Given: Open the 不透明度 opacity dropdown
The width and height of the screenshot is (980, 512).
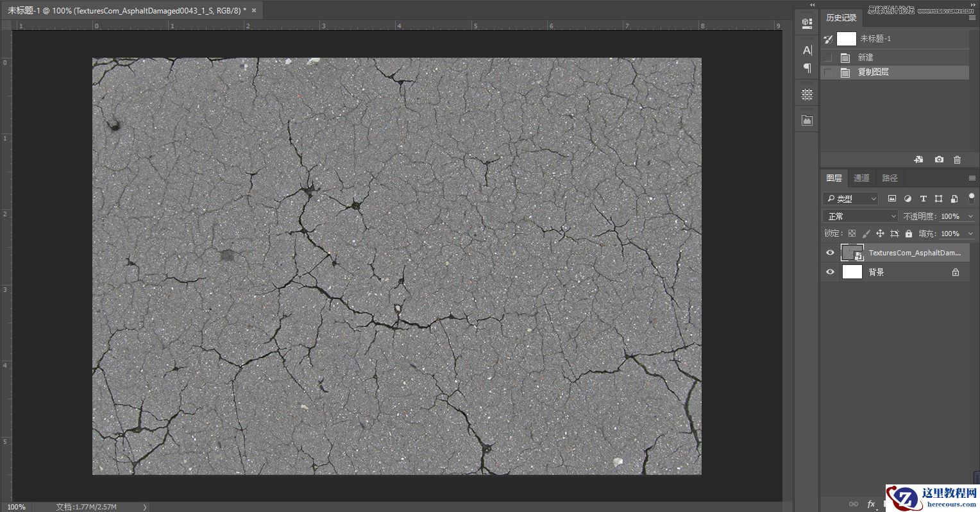Looking at the screenshot, I should (x=970, y=216).
